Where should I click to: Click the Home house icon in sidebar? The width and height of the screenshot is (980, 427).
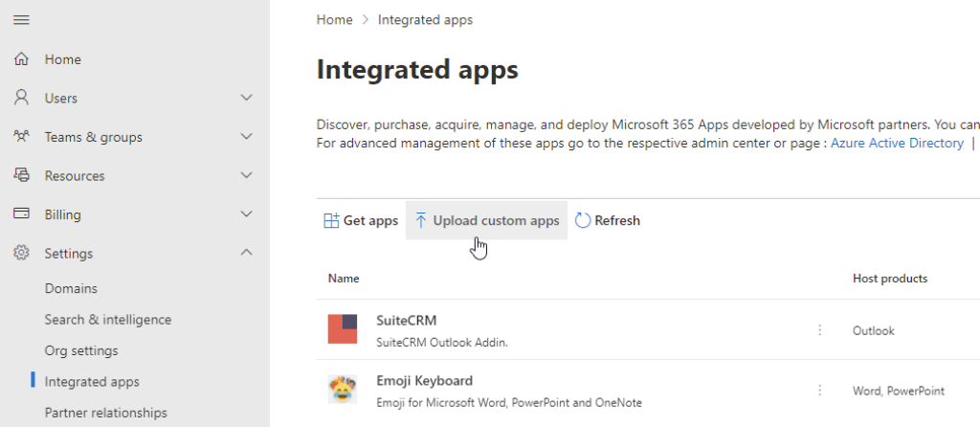pyautogui.click(x=20, y=59)
